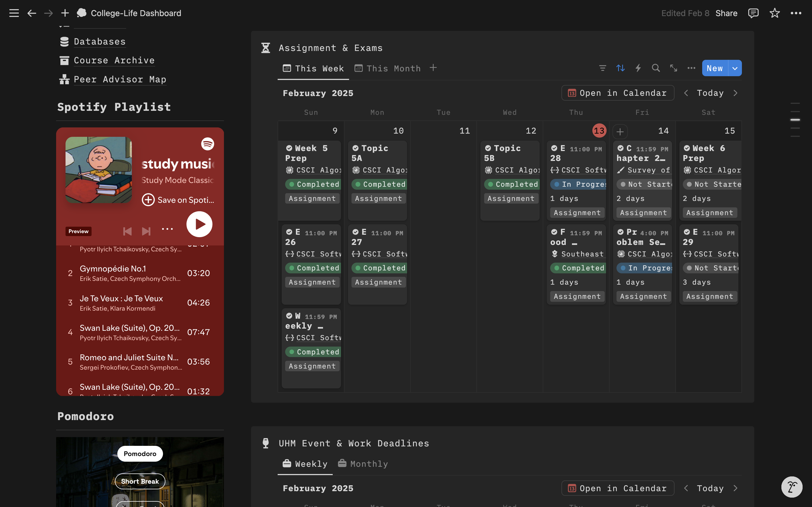Screen dimensions: 812x507
Task: Open Assignments database in full page
Action: point(673,68)
